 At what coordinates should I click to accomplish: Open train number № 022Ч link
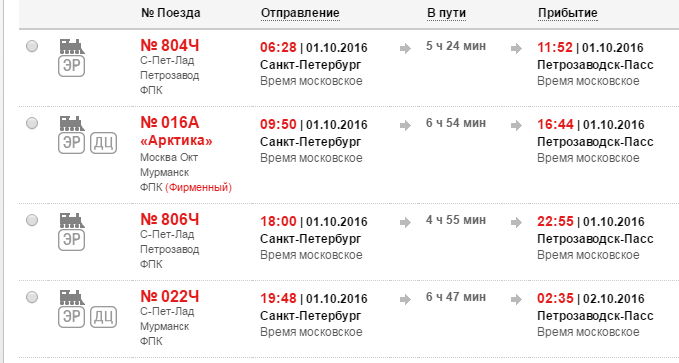pyautogui.click(x=170, y=297)
